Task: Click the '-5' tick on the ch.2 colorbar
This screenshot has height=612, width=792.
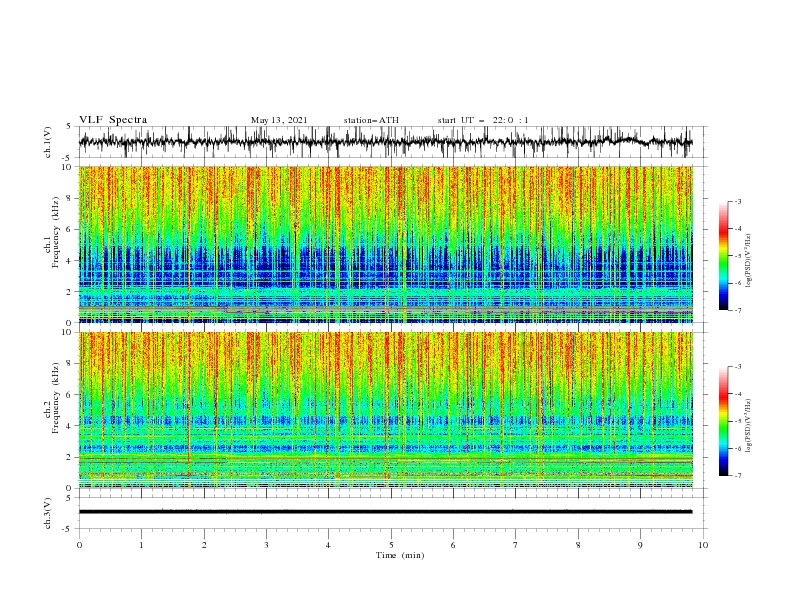Action: tap(738, 421)
